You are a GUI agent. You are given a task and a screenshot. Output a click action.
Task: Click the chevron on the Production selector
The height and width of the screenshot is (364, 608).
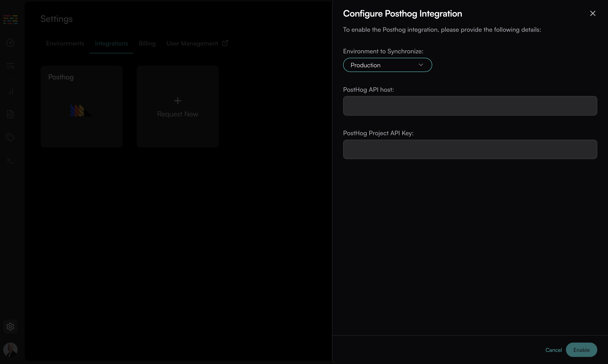(x=421, y=65)
